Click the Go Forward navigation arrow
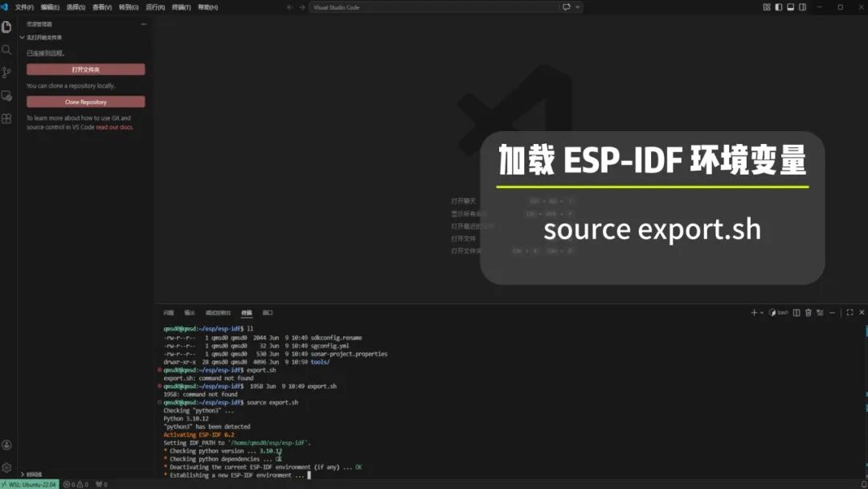The height and width of the screenshot is (489, 868). [x=301, y=7]
